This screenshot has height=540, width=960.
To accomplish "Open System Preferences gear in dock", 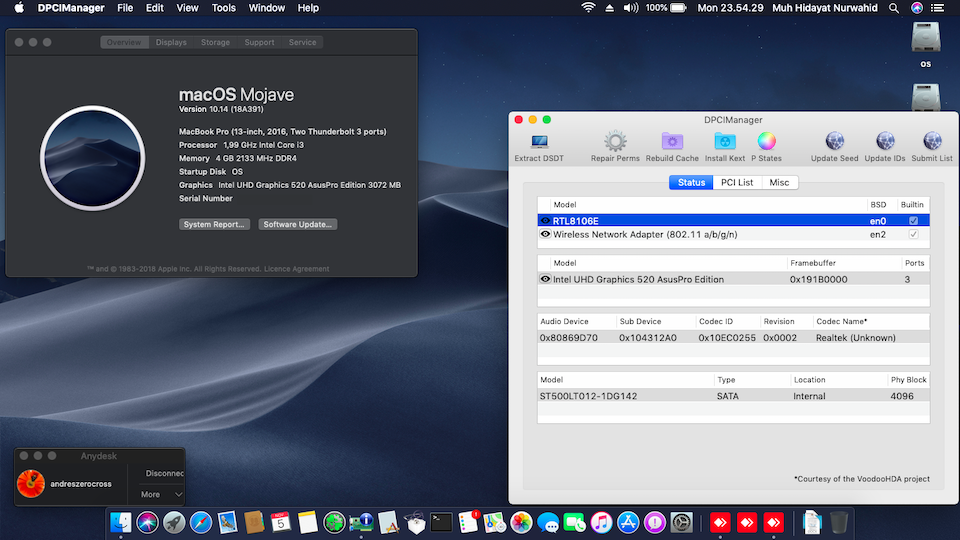I will pos(681,523).
